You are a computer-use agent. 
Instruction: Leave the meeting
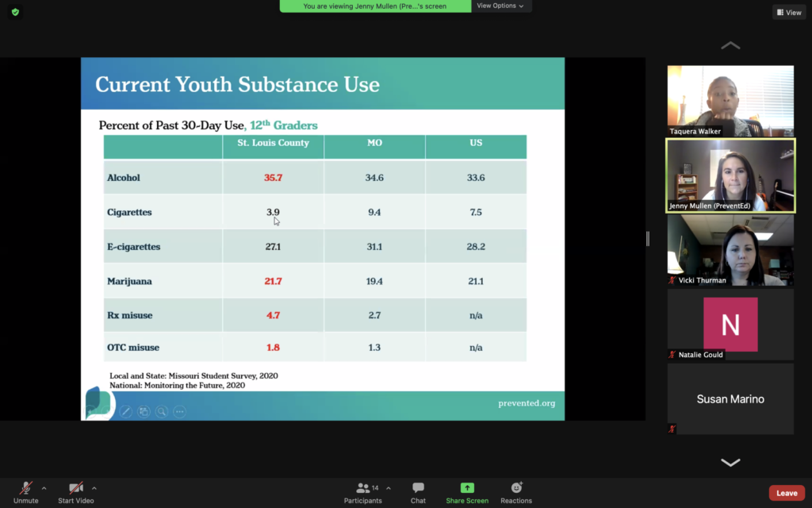(786, 493)
